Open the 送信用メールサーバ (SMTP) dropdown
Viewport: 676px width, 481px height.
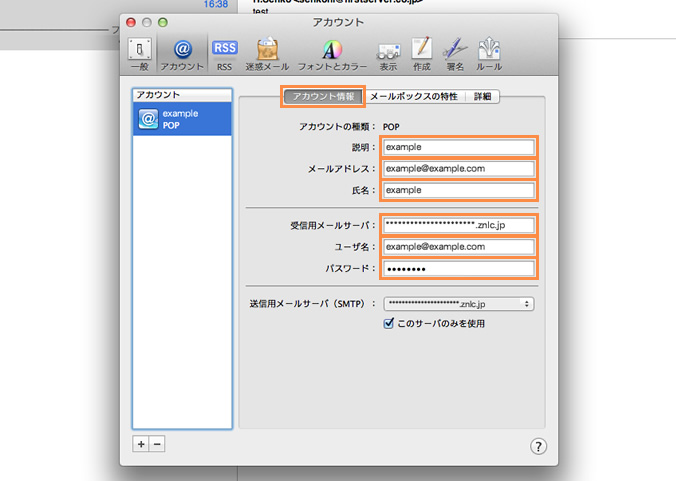459,304
